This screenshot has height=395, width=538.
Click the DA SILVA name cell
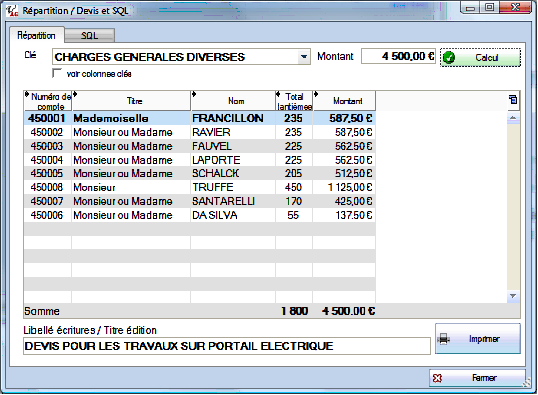click(233, 215)
